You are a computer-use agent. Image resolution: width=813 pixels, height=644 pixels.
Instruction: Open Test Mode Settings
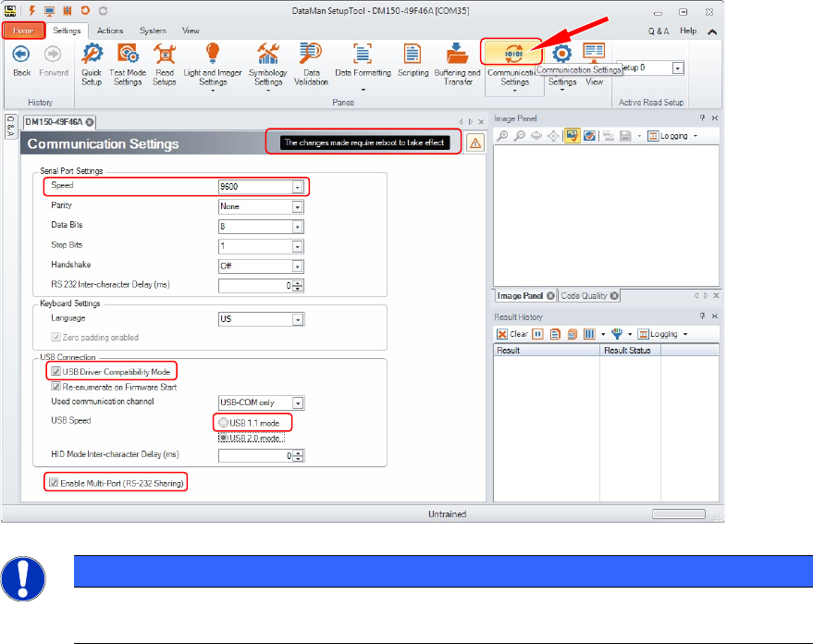128,63
